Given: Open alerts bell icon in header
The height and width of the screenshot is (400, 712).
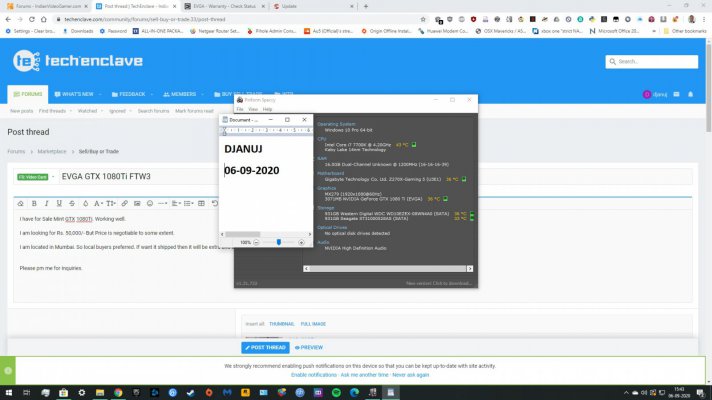Looking at the screenshot, I should [690, 94].
